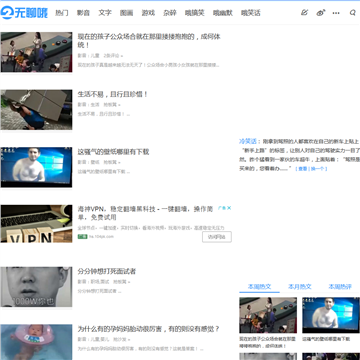Open the sidebar hot wallpaper man thumbnail
The height and width of the screenshot is (360, 360).
click(x=331, y=315)
